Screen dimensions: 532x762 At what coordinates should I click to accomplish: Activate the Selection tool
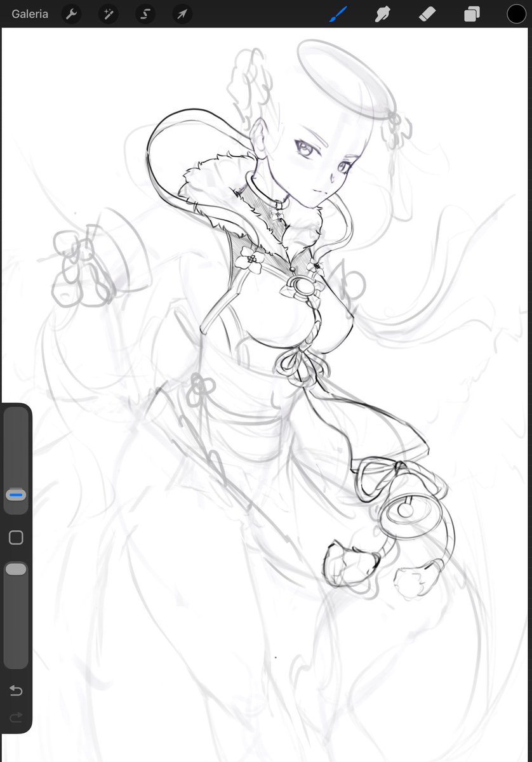(x=145, y=13)
